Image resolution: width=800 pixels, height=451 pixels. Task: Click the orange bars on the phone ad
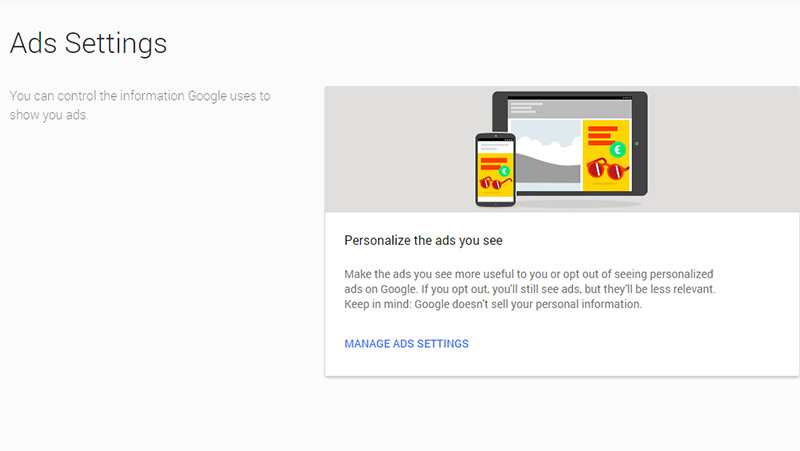click(492, 164)
